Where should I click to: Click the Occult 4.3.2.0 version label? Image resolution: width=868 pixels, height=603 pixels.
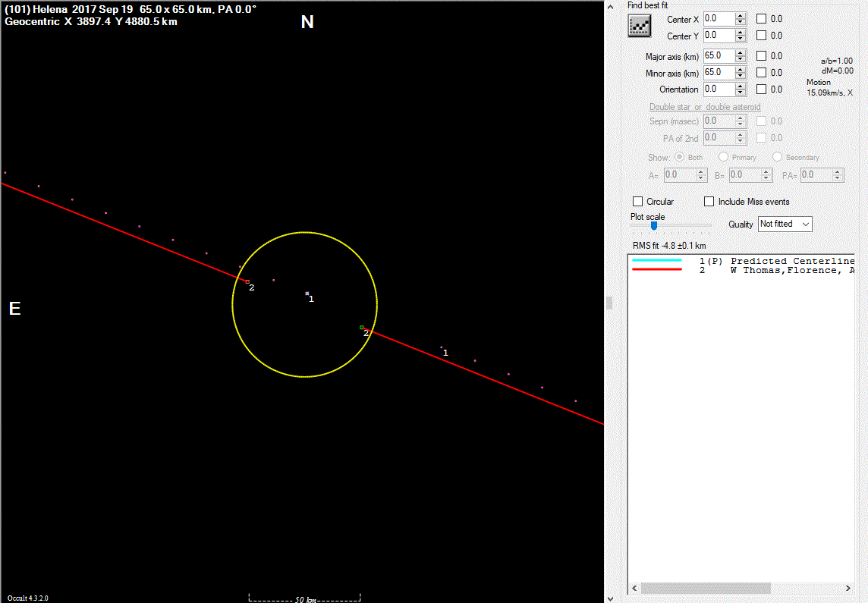(27, 598)
